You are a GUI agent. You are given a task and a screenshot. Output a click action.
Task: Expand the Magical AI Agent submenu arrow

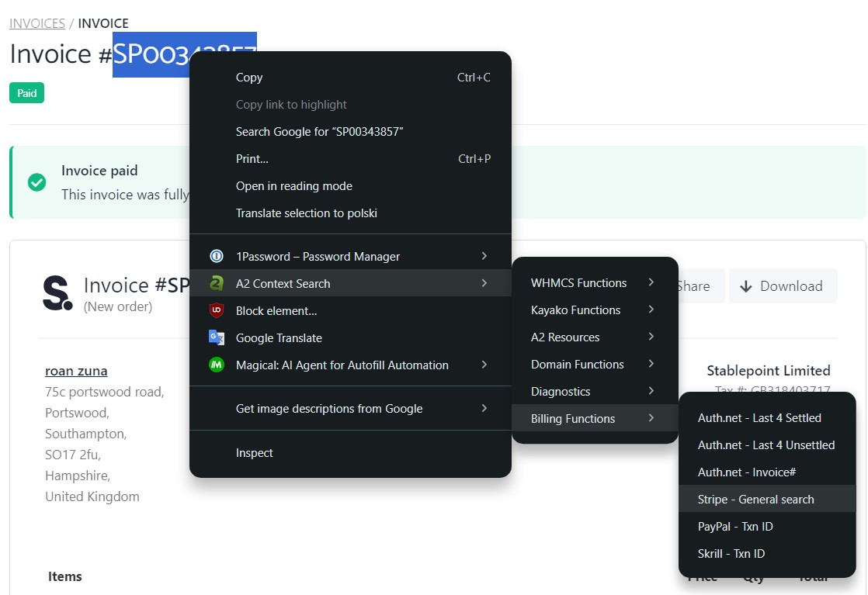pyautogui.click(x=484, y=364)
